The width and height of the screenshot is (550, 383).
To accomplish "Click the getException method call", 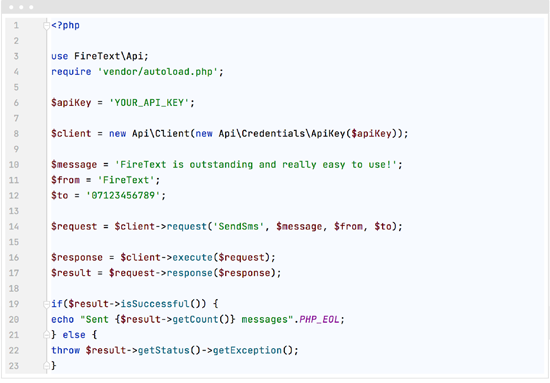I will pos(247,350).
